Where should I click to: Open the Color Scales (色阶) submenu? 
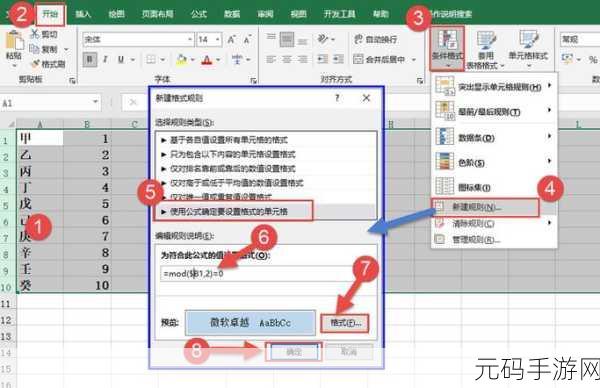[494, 162]
